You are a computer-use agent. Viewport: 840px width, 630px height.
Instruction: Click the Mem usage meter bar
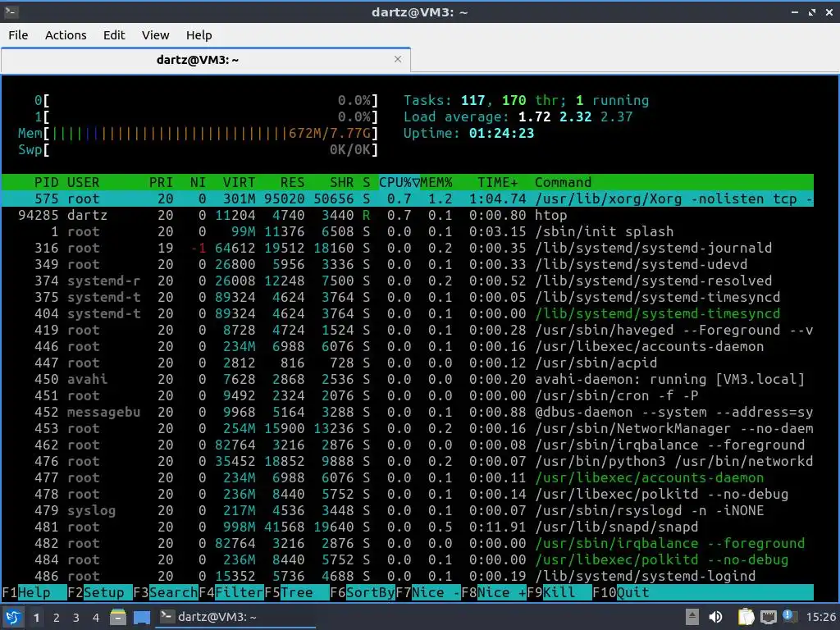click(x=198, y=134)
